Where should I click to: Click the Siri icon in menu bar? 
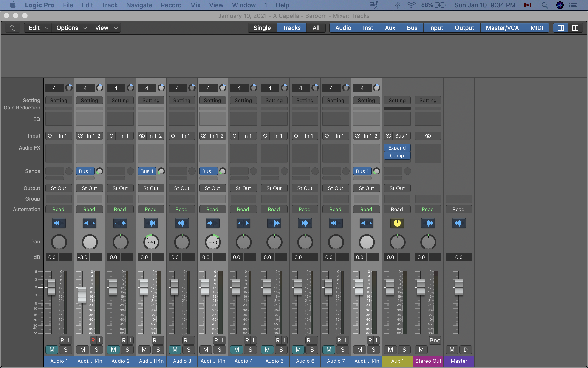pyautogui.click(x=560, y=5)
